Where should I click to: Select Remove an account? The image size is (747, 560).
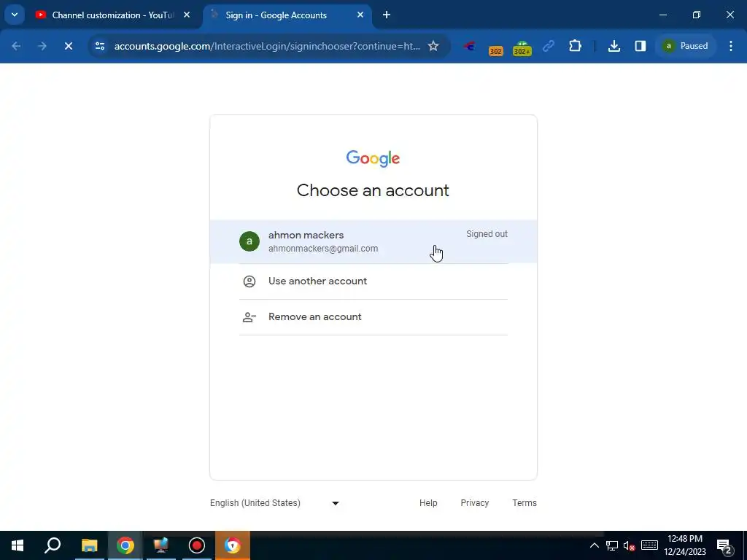tap(373, 317)
